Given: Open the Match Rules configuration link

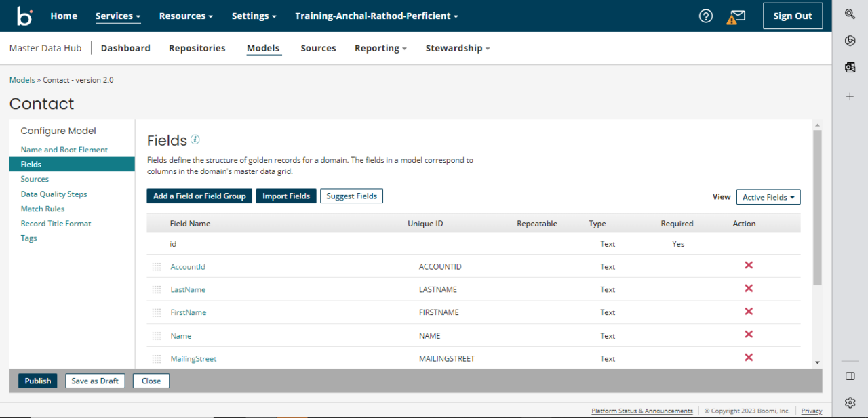Looking at the screenshot, I should coord(42,209).
